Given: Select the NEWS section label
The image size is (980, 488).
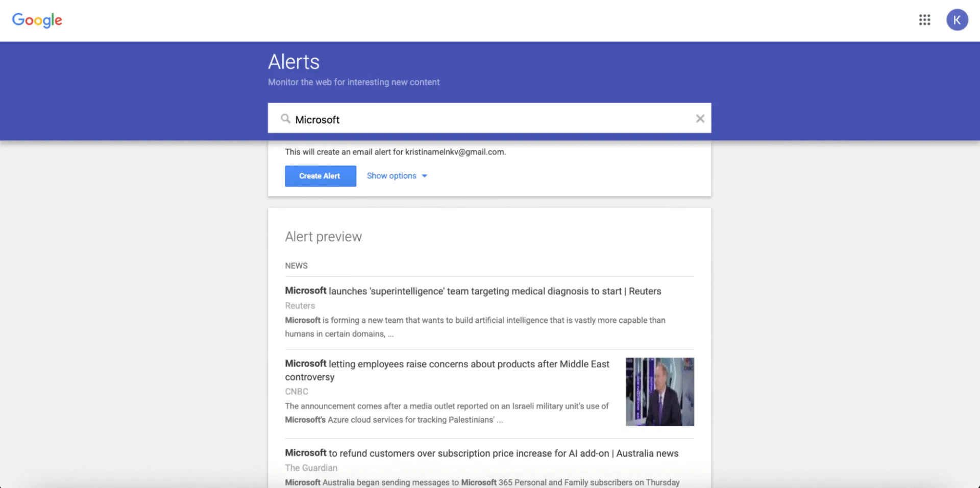Looking at the screenshot, I should tap(296, 265).
